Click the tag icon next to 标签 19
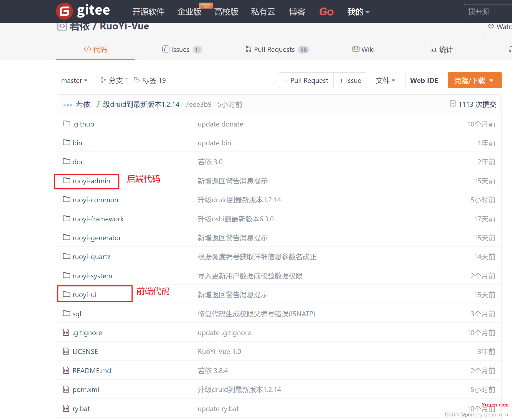512x420 pixels. pyautogui.click(x=137, y=80)
